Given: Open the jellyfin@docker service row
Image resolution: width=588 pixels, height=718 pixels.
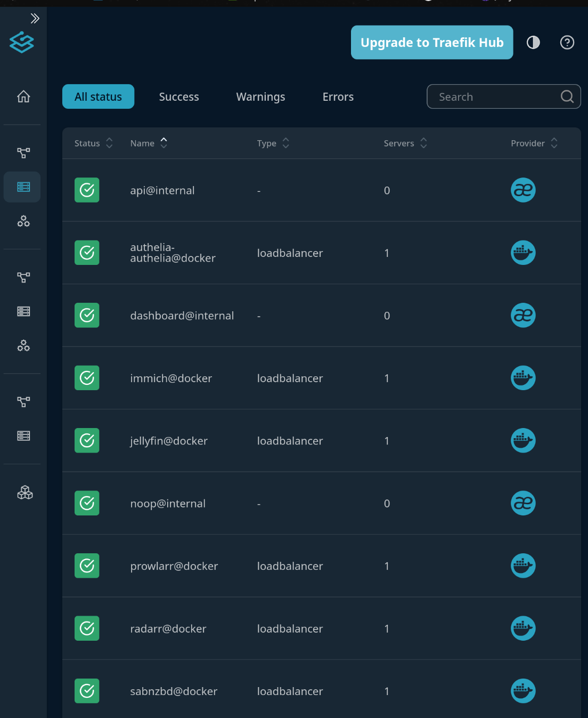Looking at the screenshot, I should (x=169, y=441).
